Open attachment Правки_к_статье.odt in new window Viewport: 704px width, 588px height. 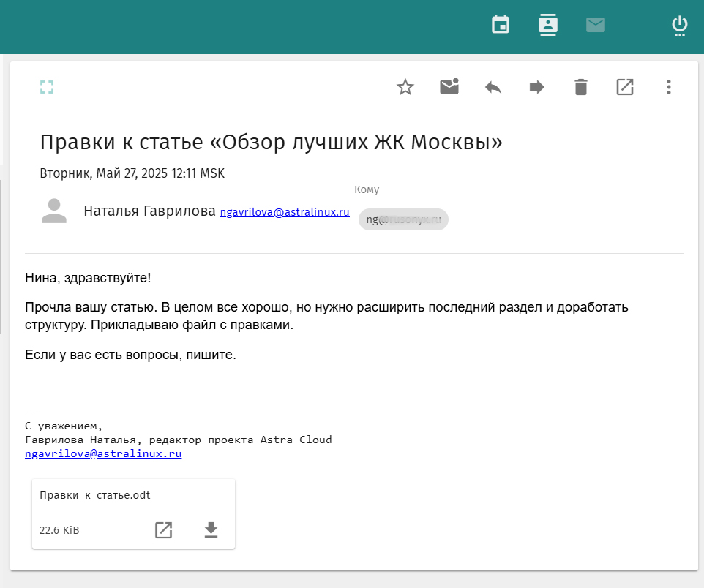(163, 530)
